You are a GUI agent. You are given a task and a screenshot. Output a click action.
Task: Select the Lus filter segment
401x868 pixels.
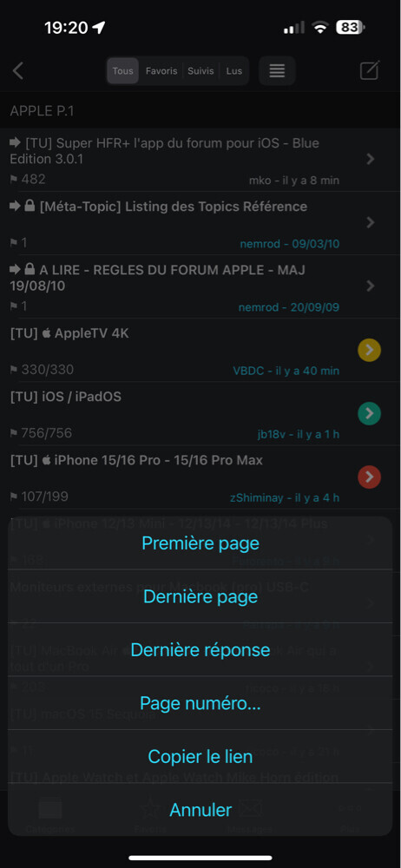(234, 71)
